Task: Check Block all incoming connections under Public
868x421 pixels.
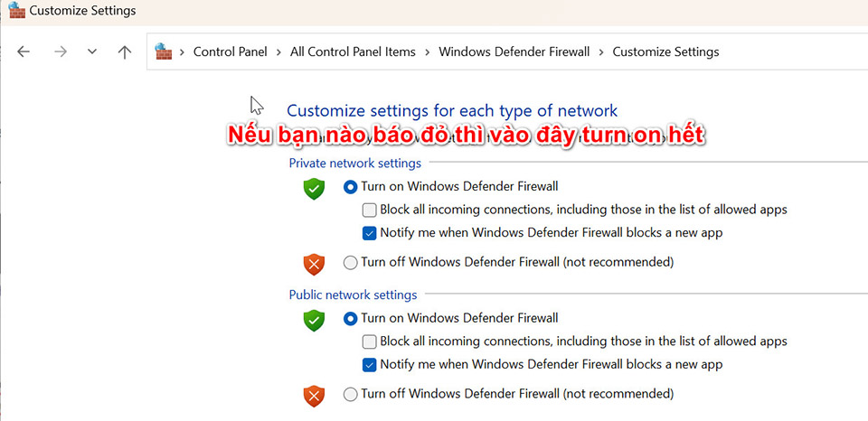Action: click(x=369, y=341)
